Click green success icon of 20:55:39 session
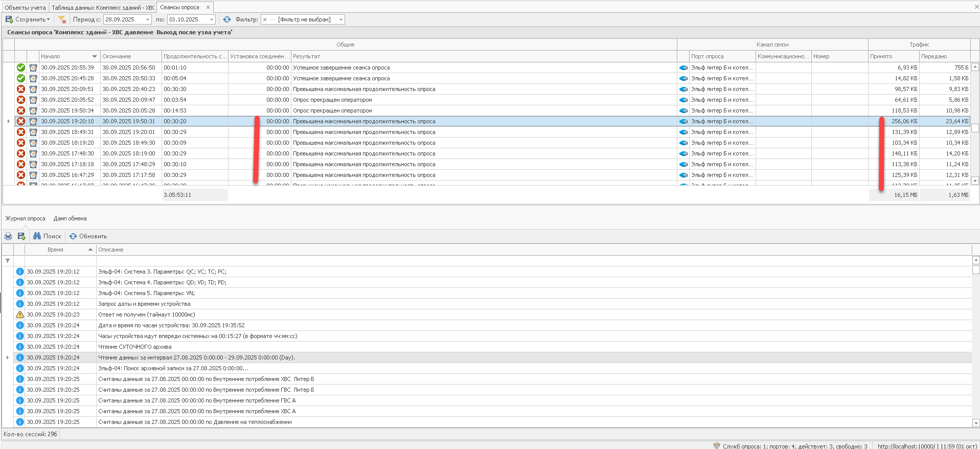 21,68
